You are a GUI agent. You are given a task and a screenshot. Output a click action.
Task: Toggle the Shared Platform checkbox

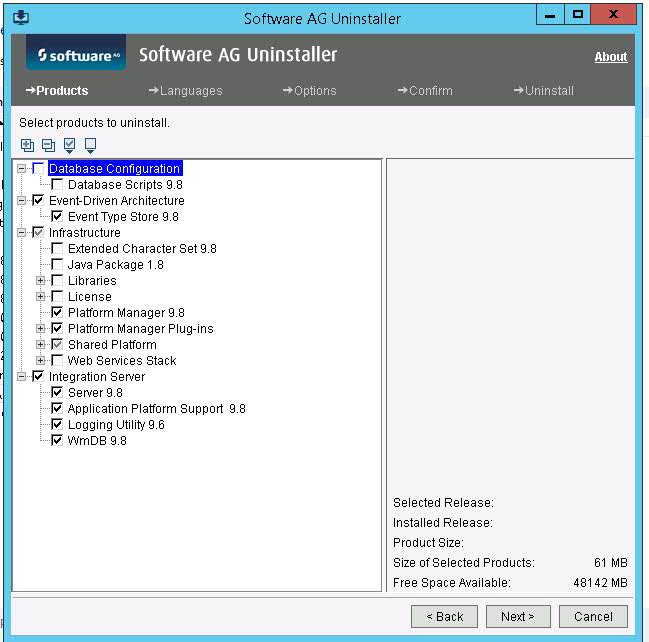57,344
